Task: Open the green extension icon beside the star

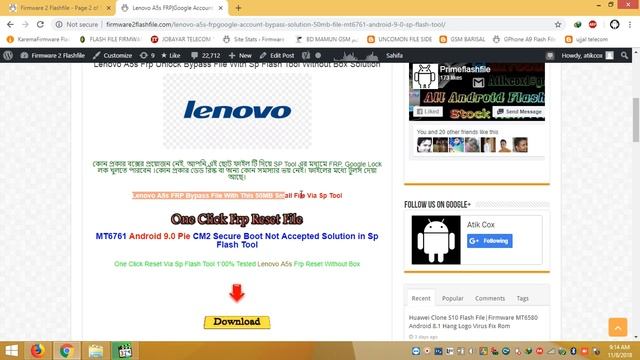Action: [578, 24]
